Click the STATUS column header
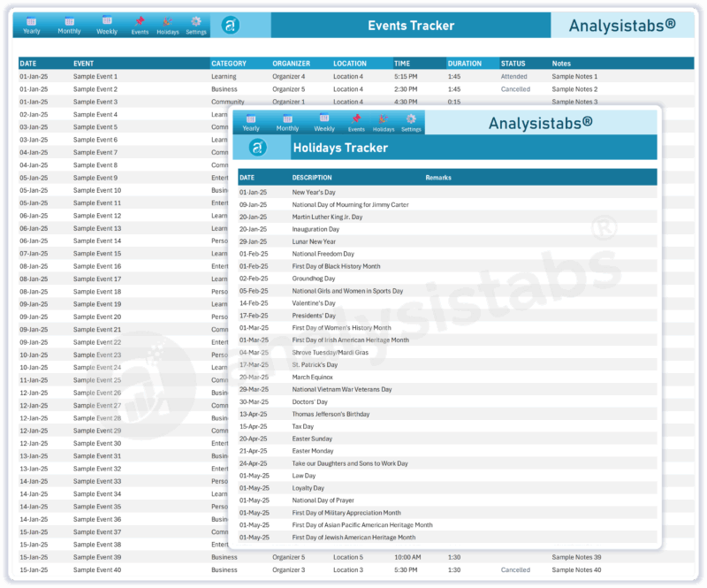707x588 pixels. 513,64
